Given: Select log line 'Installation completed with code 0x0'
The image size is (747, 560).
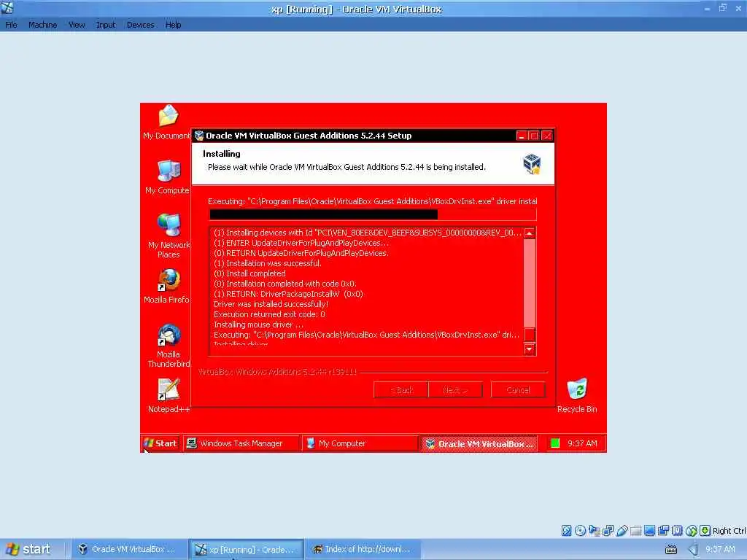Looking at the screenshot, I should click(x=285, y=284).
